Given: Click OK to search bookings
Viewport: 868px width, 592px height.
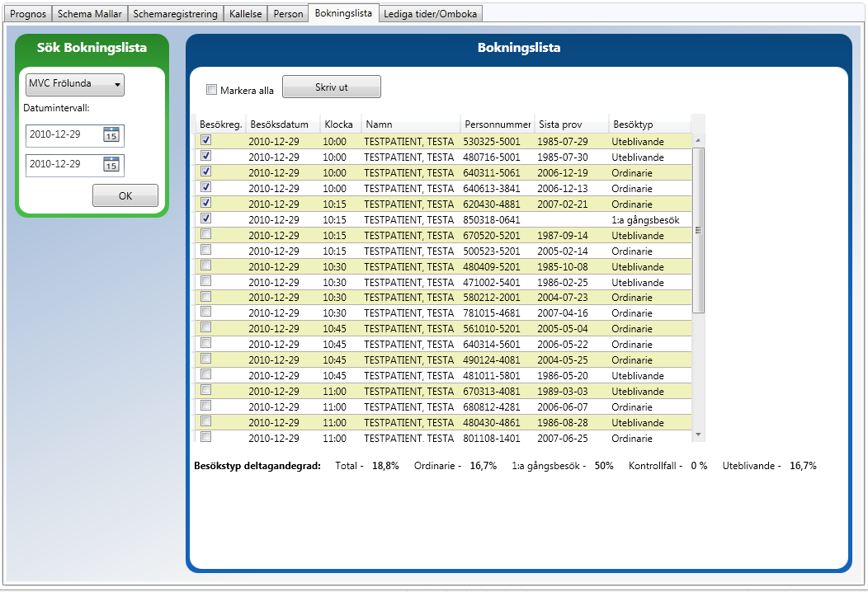Looking at the screenshot, I should 125,196.
